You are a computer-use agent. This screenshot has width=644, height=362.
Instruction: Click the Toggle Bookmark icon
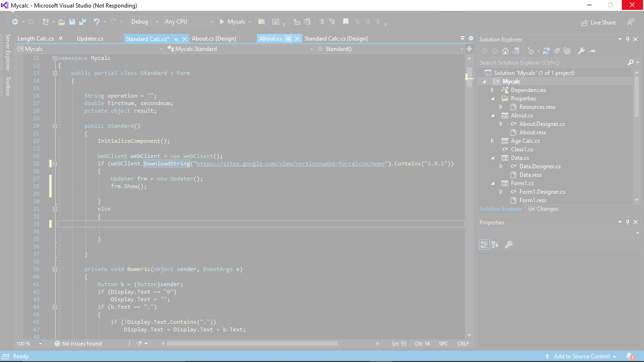click(x=346, y=22)
